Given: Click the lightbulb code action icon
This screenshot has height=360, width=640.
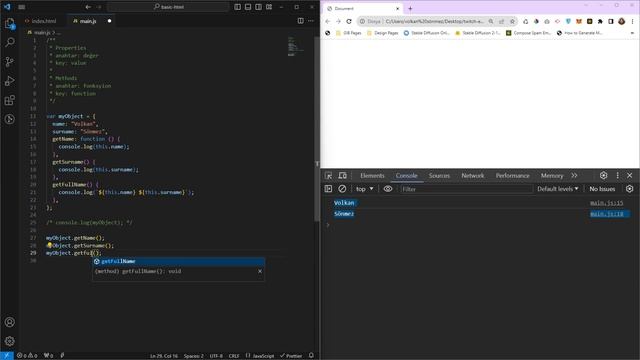Looking at the screenshot, I should click(49, 245).
